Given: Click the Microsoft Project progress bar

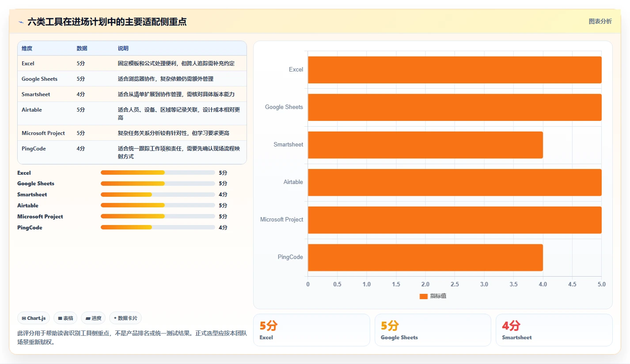Looking at the screenshot, I should [x=158, y=217].
